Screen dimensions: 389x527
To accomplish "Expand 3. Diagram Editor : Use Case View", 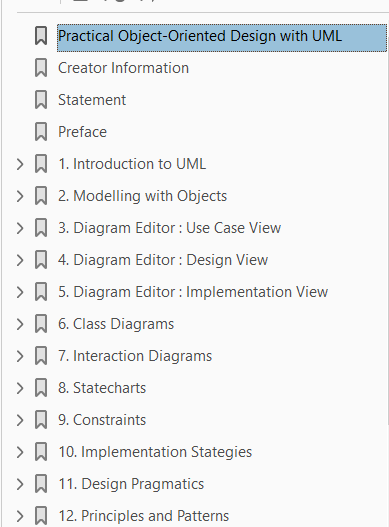I will [20, 228].
